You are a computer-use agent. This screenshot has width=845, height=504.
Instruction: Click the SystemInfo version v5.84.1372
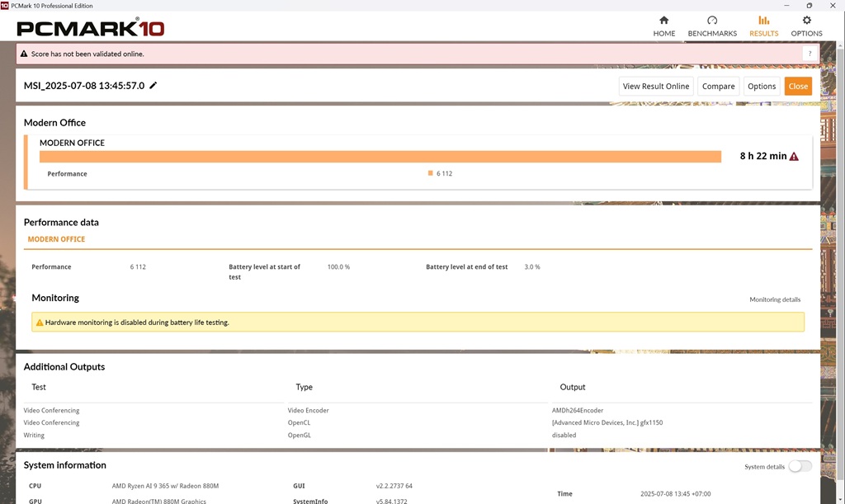tap(392, 501)
